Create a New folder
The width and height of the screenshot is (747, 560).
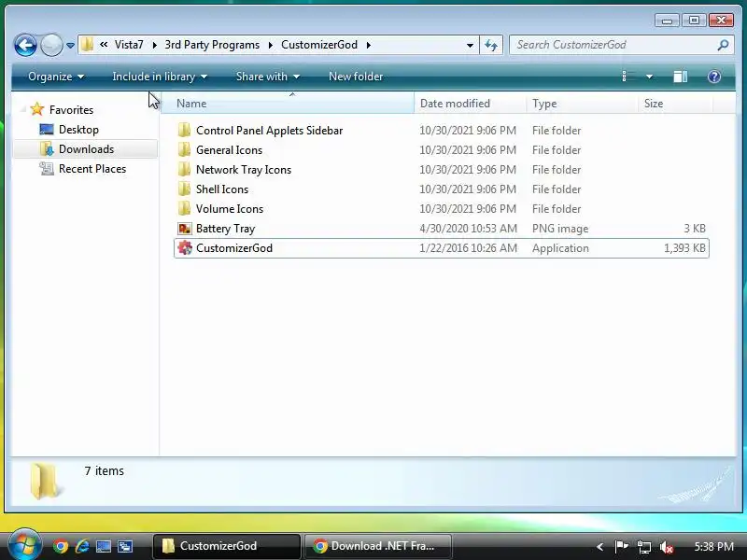pyautogui.click(x=356, y=77)
